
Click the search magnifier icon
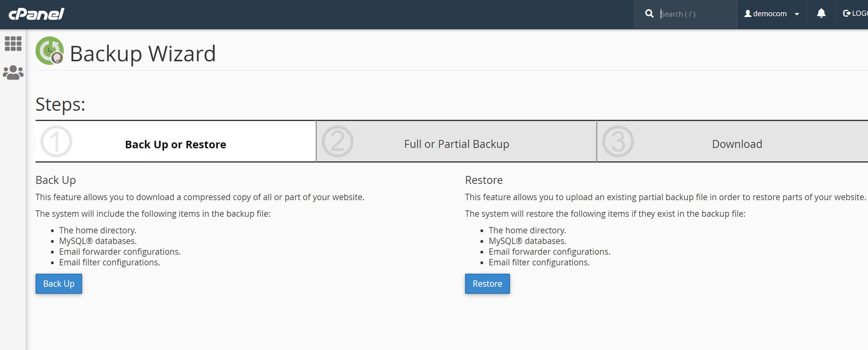(649, 13)
